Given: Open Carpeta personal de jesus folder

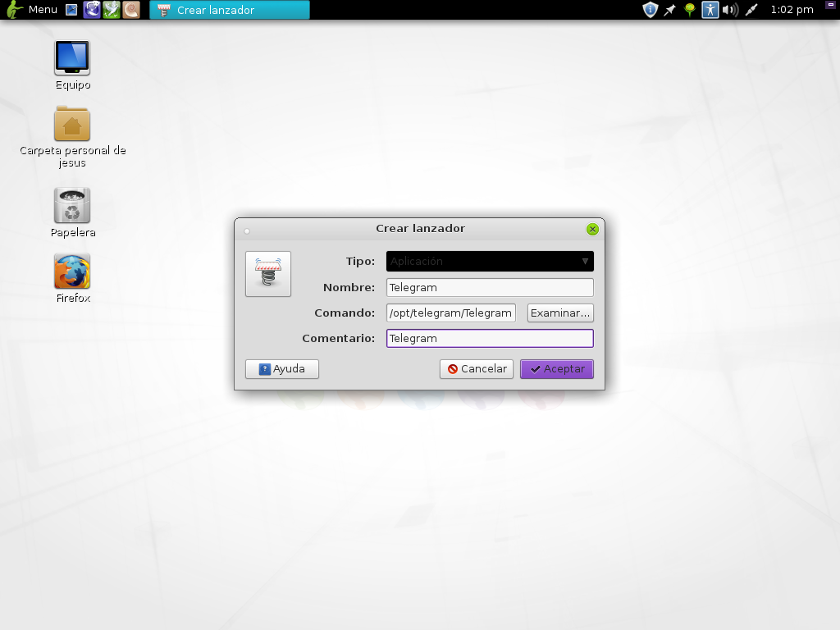Looking at the screenshot, I should tap(71, 125).
